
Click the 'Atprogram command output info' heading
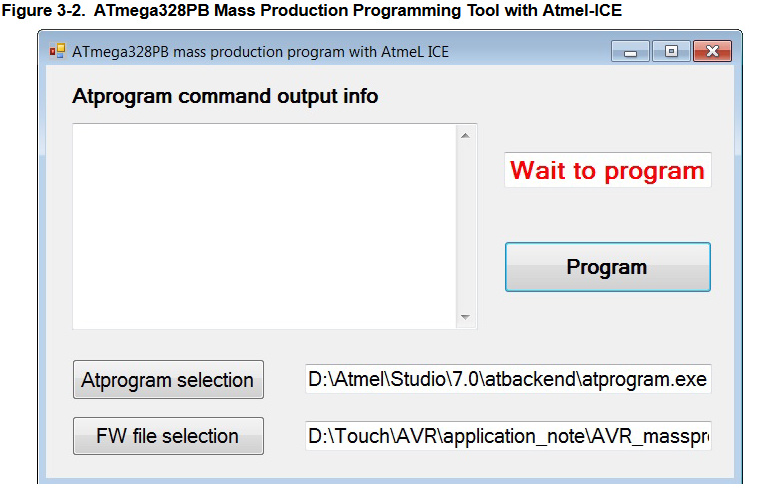click(x=225, y=96)
